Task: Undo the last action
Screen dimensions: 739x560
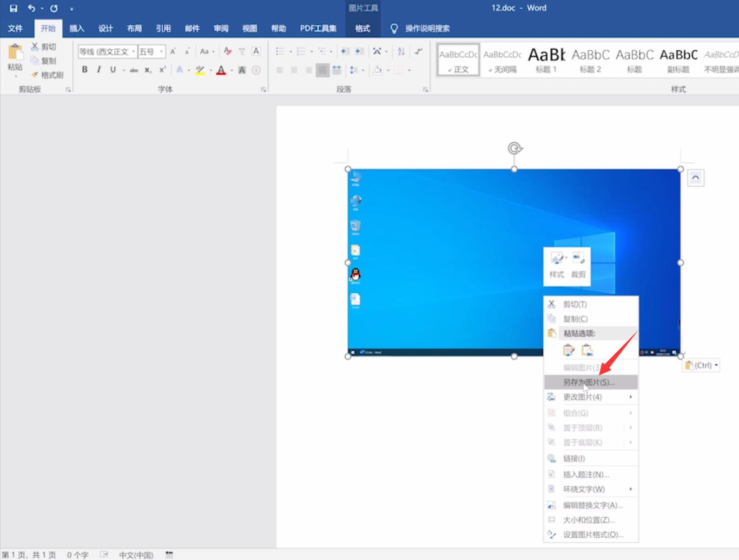Action: (x=31, y=8)
